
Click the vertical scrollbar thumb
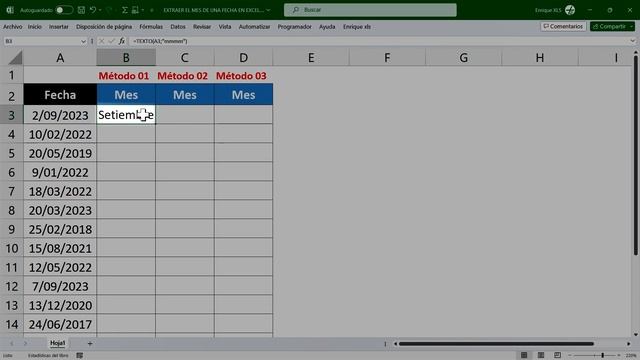pos(636,155)
